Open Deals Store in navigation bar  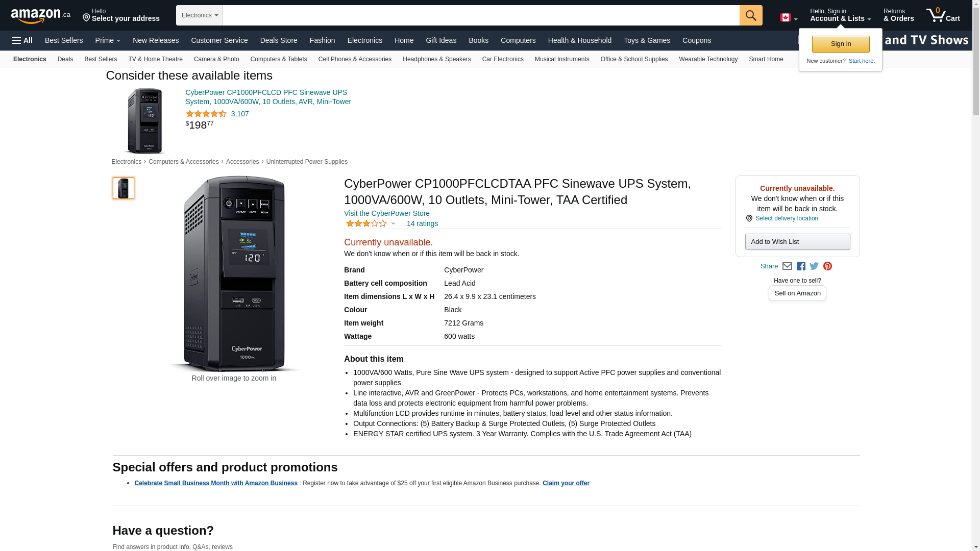point(278,40)
